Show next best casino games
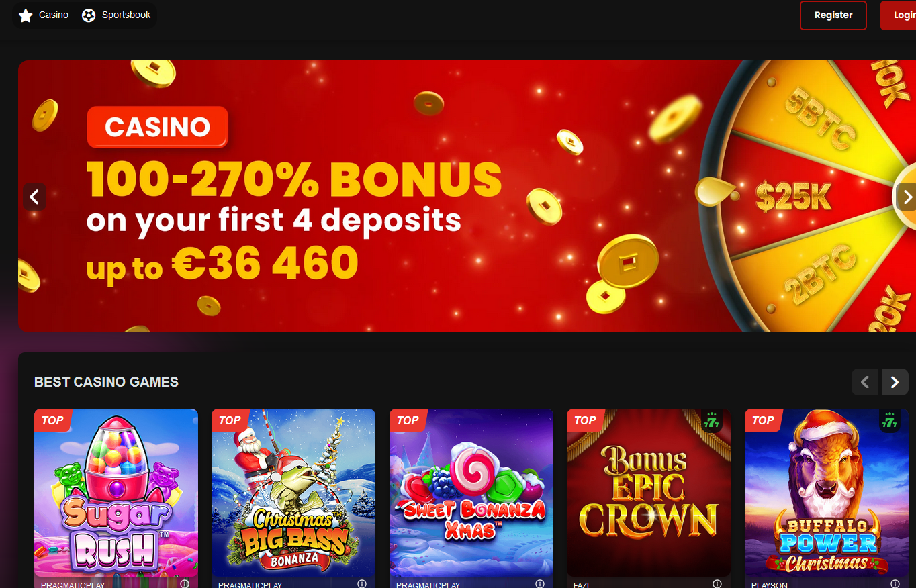The image size is (916, 588). point(895,382)
